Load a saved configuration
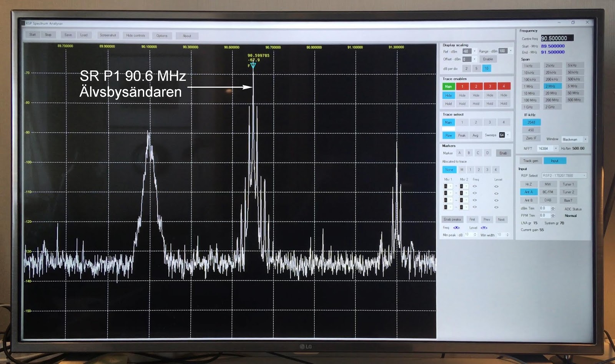The height and width of the screenshot is (364, 615). 84,35
